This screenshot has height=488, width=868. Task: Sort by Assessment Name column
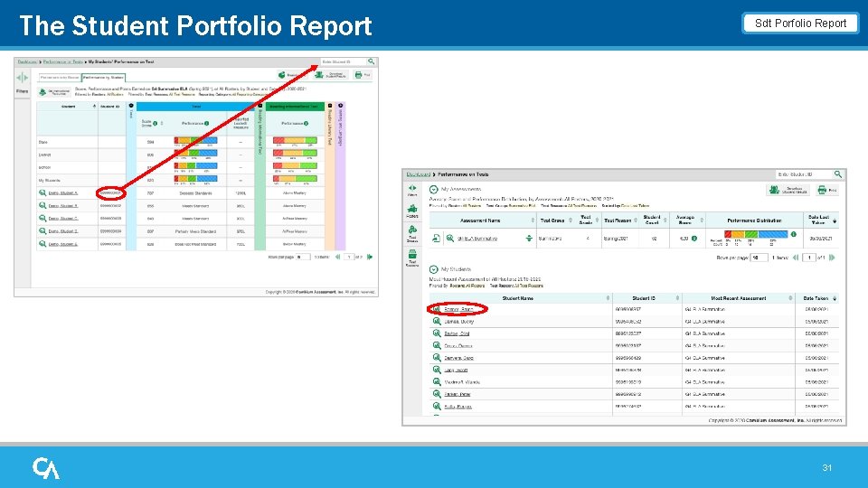pyautogui.click(x=533, y=221)
